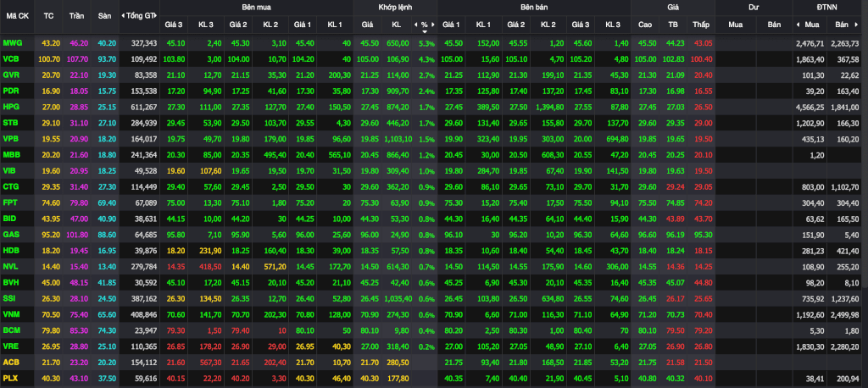868x388 pixels.
Task: Click the TB average price header
Action: pyautogui.click(x=673, y=25)
